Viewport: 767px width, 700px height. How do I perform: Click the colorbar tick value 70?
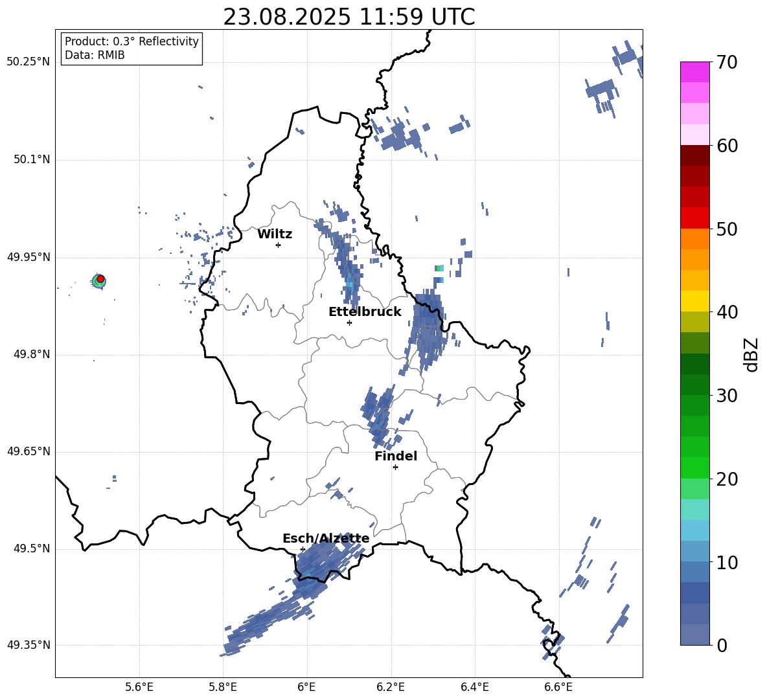726,63
